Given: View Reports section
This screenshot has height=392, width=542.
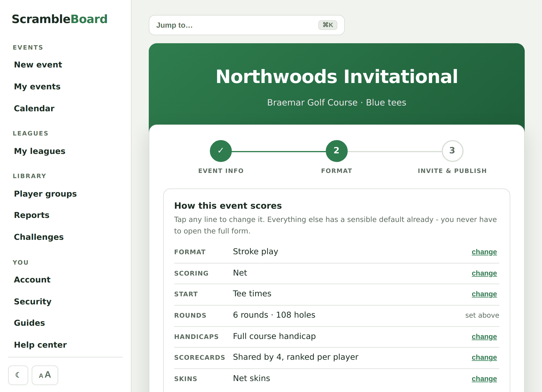Looking at the screenshot, I should click(x=32, y=215).
